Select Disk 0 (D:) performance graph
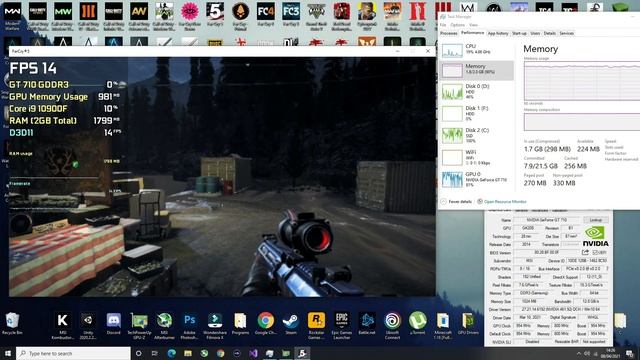The height and width of the screenshot is (360, 640). pos(477,91)
